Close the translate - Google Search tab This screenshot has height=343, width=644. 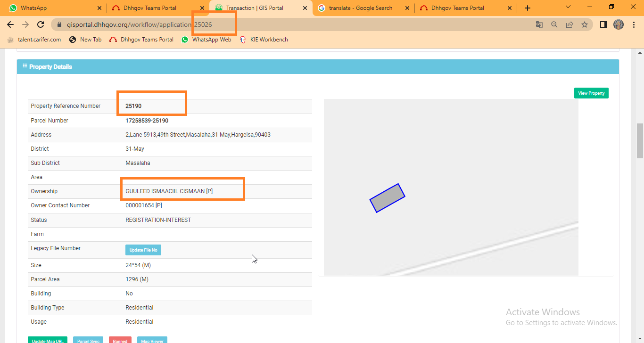[x=407, y=8]
